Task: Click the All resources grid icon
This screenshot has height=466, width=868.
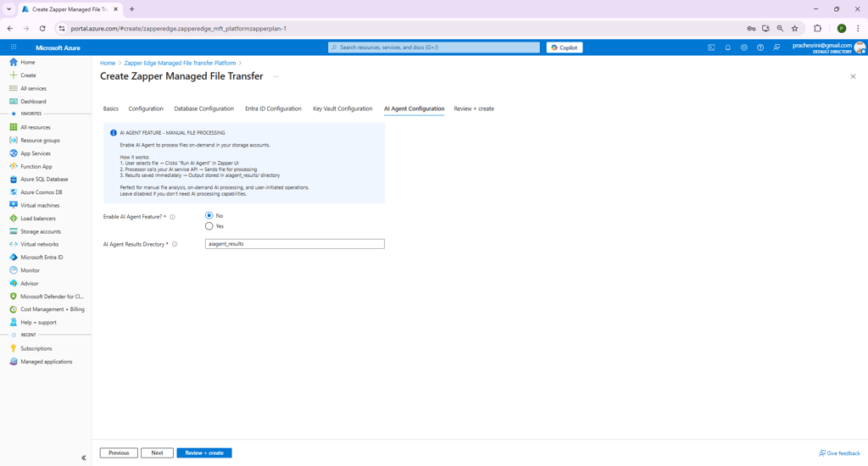Action: 14,127
